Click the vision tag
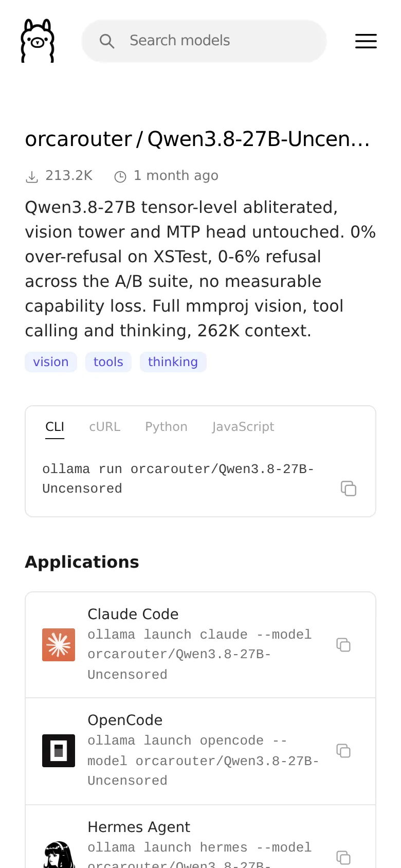 click(x=51, y=362)
